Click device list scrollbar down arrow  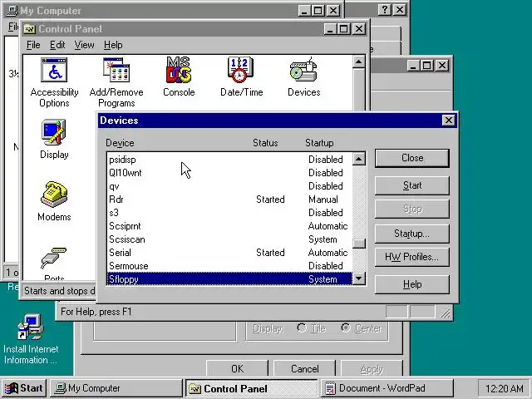[x=358, y=278]
